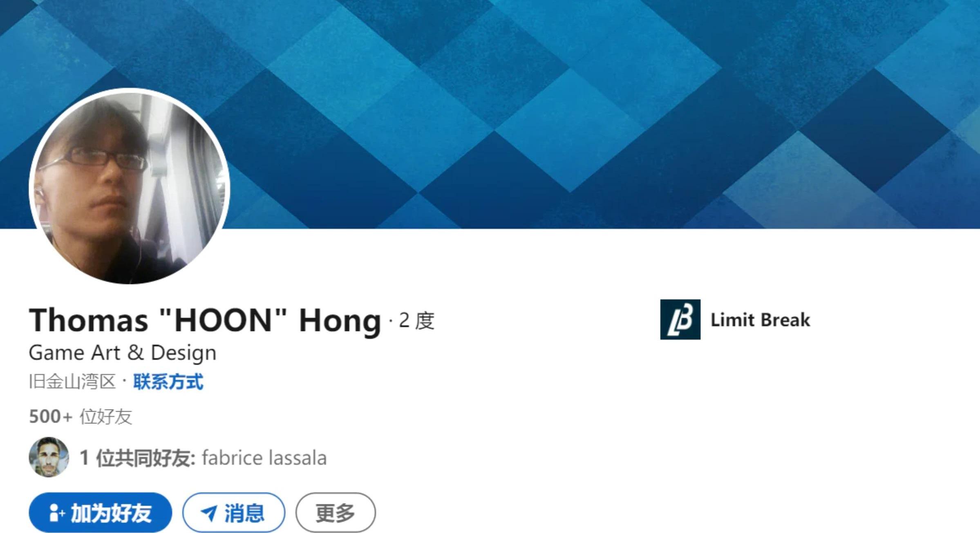980x533 pixels.
Task: Click the name fabrice lassala
Action: (x=264, y=458)
